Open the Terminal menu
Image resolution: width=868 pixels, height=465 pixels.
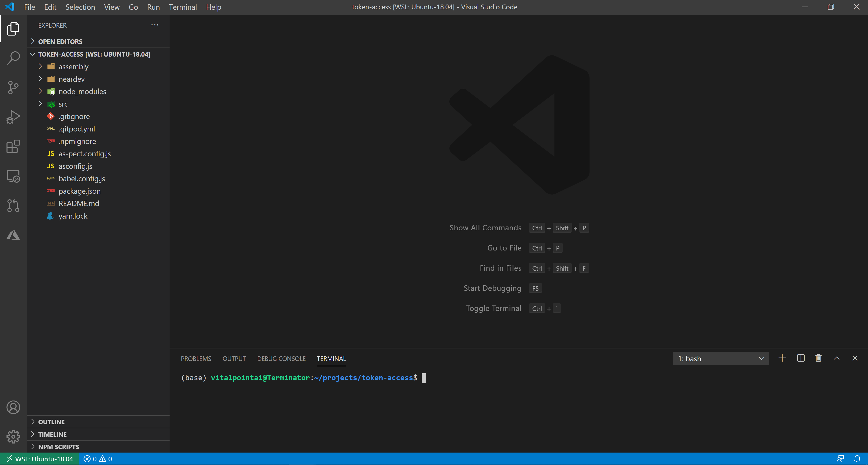coord(183,7)
